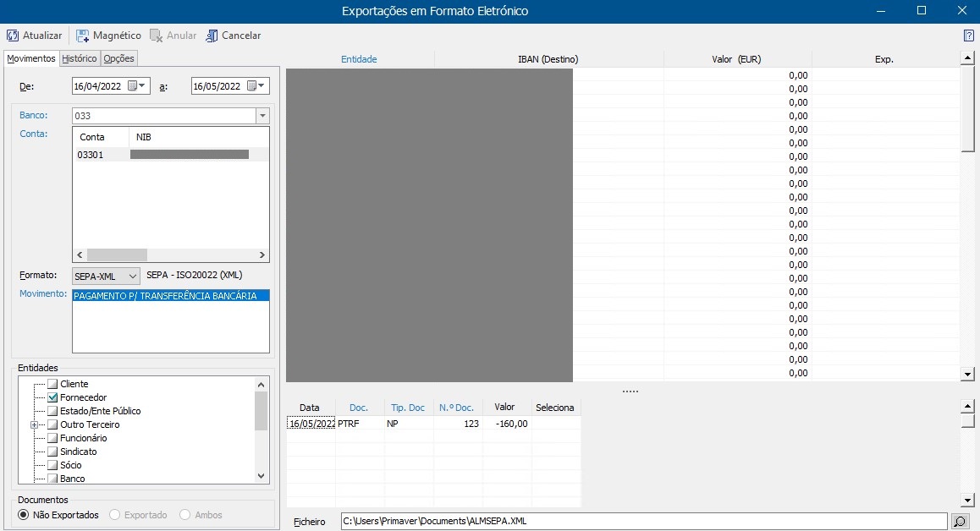Viewport: 980px width, 531px height.
Task: Expand the Outro Terceiro tree node
Action: 35,424
